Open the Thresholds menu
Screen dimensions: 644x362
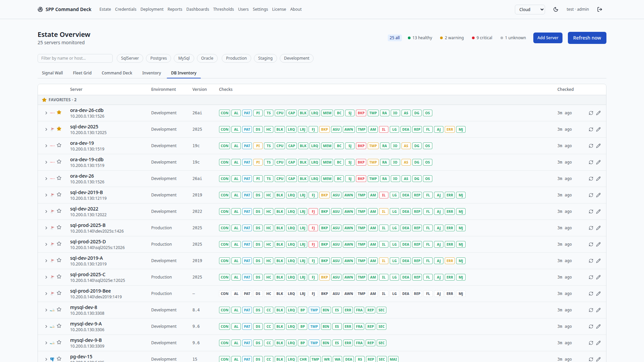tap(223, 9)
